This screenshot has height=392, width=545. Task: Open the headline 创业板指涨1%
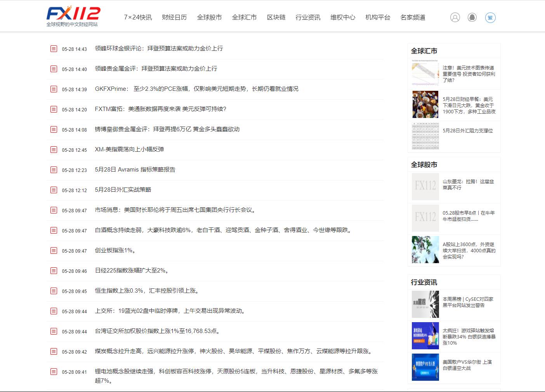coord(115,250)
